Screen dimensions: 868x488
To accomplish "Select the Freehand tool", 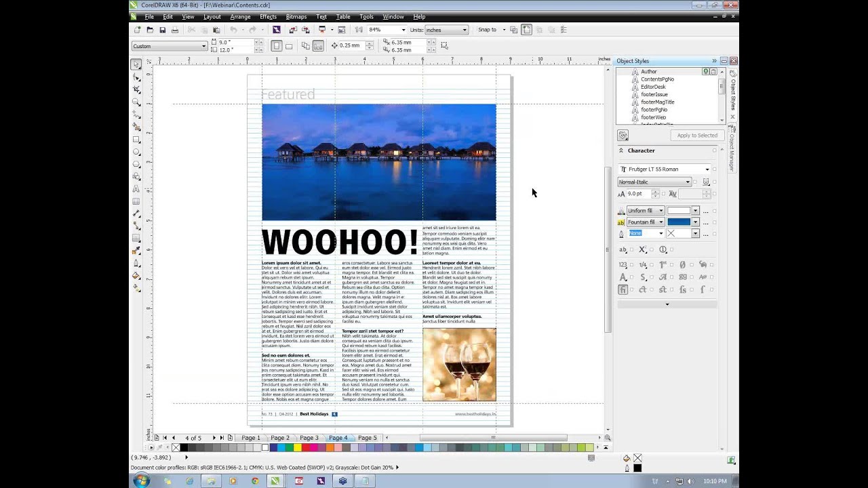I will point(136,115).
